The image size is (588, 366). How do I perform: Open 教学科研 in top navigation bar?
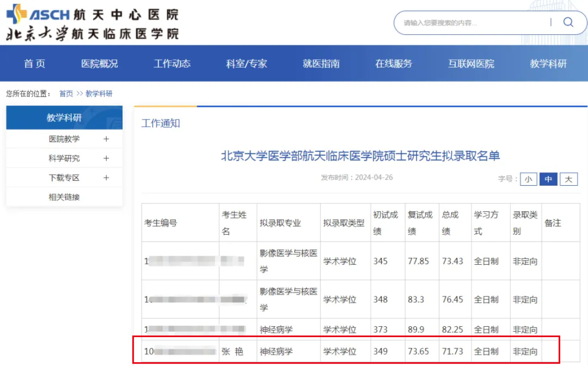pos(548,64)
